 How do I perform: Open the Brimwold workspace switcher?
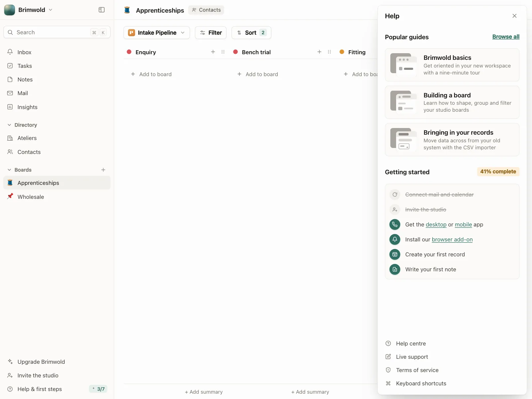29,10
